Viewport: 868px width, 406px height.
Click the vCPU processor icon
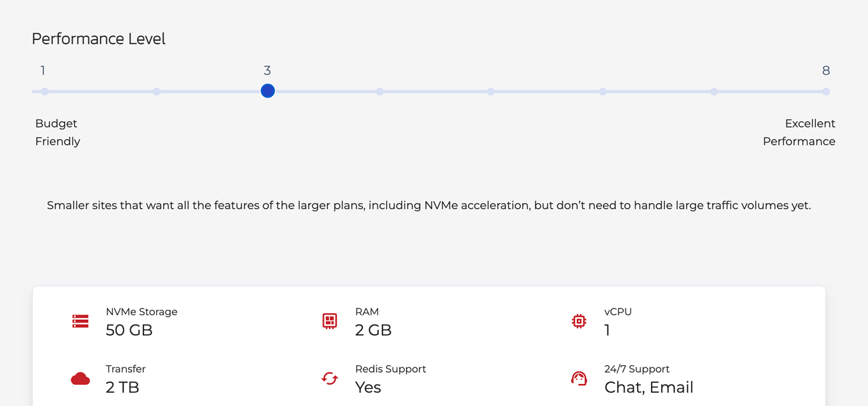(579, 321)
